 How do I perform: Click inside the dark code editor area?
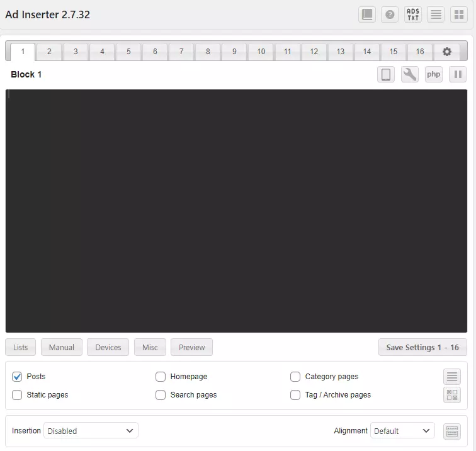pos(236,211)
